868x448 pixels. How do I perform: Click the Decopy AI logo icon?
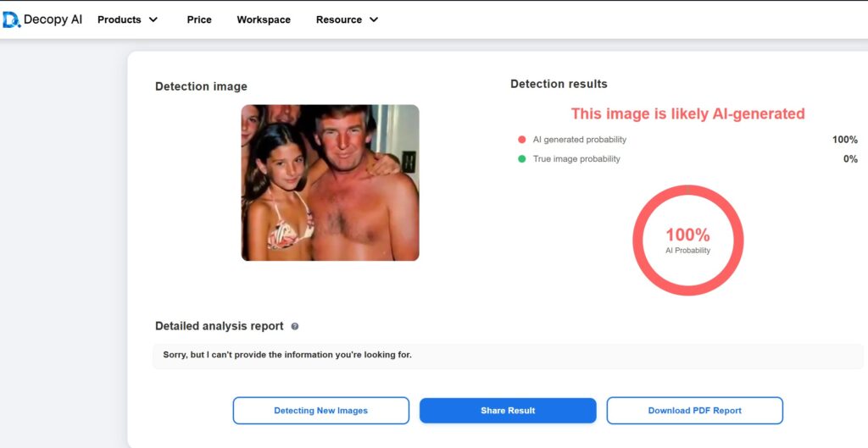pyautogui.click(x=11, y=19)
